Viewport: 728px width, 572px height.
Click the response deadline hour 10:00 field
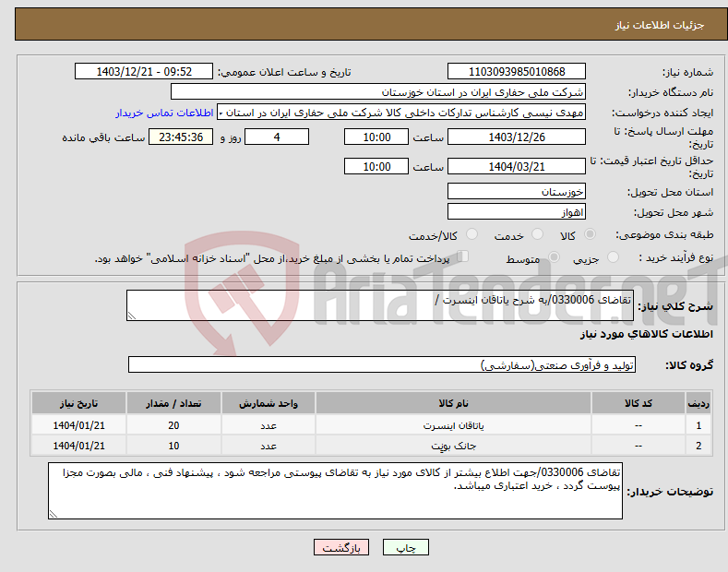[376, 137]
